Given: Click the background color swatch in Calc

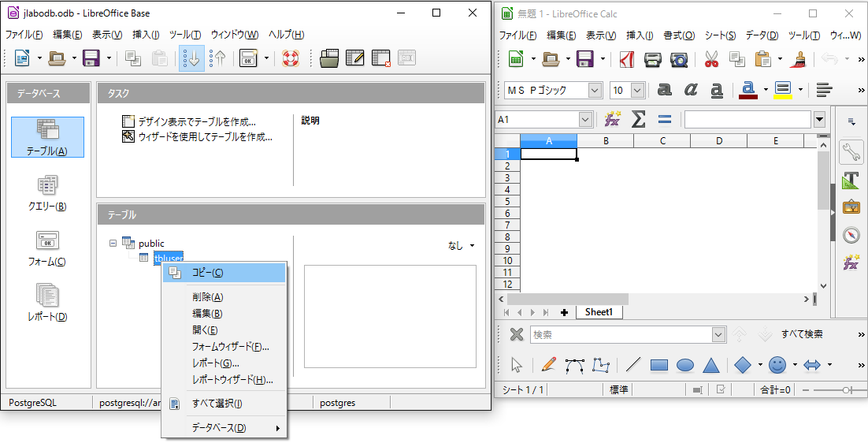Looking at the screenshot, I should [x=783, y=89].
